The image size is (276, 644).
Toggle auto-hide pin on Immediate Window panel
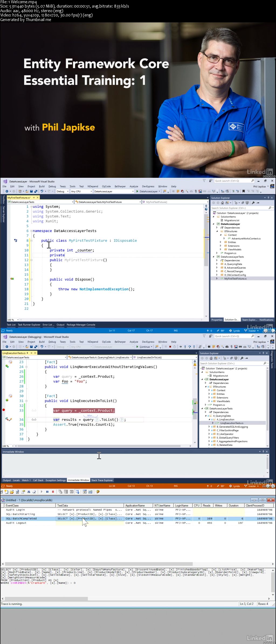pyautogui.click(x=263, y=452)
